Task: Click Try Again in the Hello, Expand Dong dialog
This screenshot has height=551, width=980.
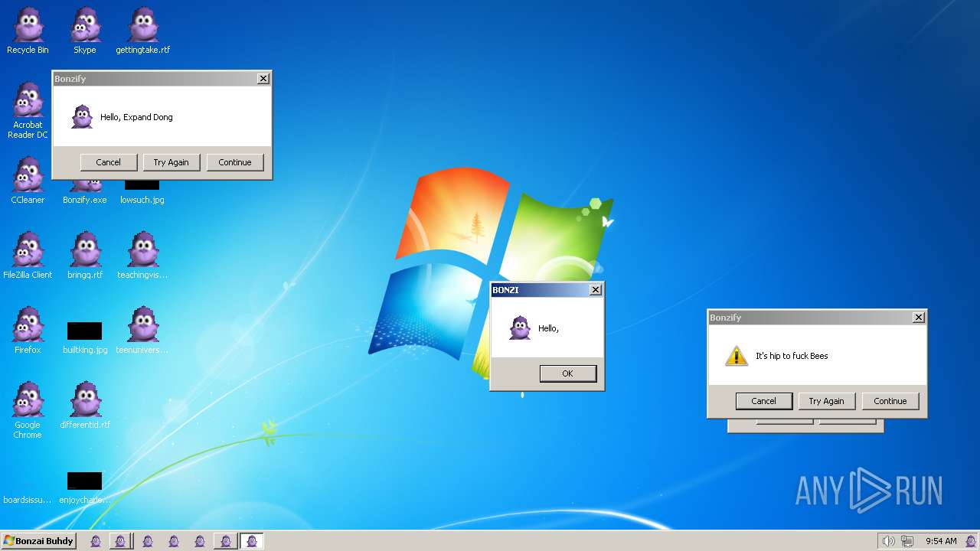Action: (171, 162)
